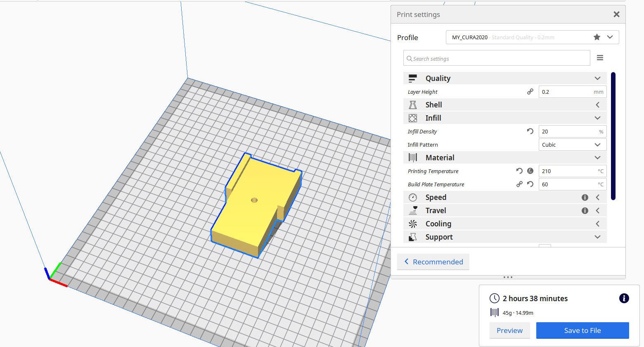Click the Travel category icon
The width and height of the screenshot is (644, 347).
[412, 211]
